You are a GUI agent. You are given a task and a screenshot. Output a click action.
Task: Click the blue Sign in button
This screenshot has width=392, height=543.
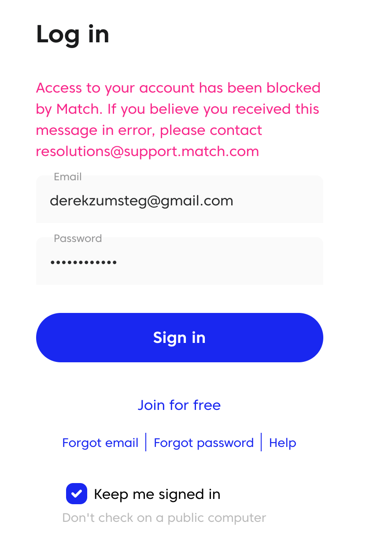[180, 338]
